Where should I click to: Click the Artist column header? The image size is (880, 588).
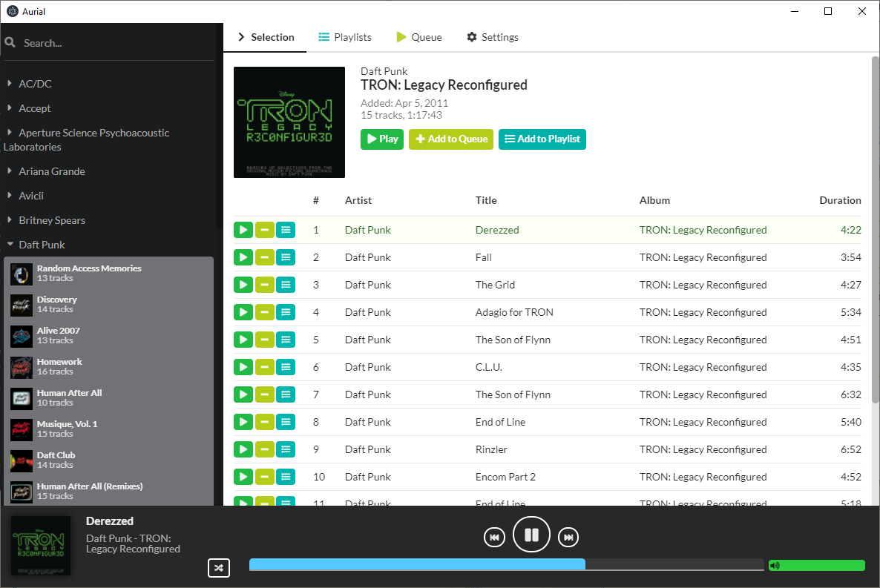pyautogui.click(x=358, y=200)
